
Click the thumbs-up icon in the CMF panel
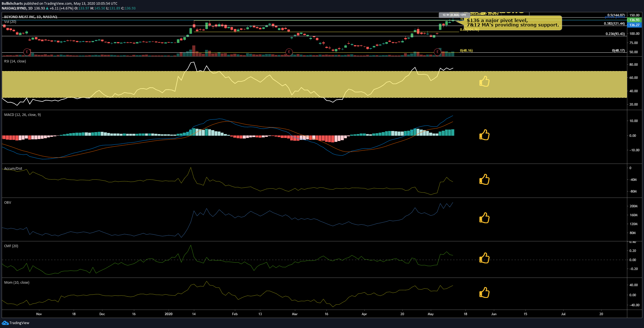(484, 258)
